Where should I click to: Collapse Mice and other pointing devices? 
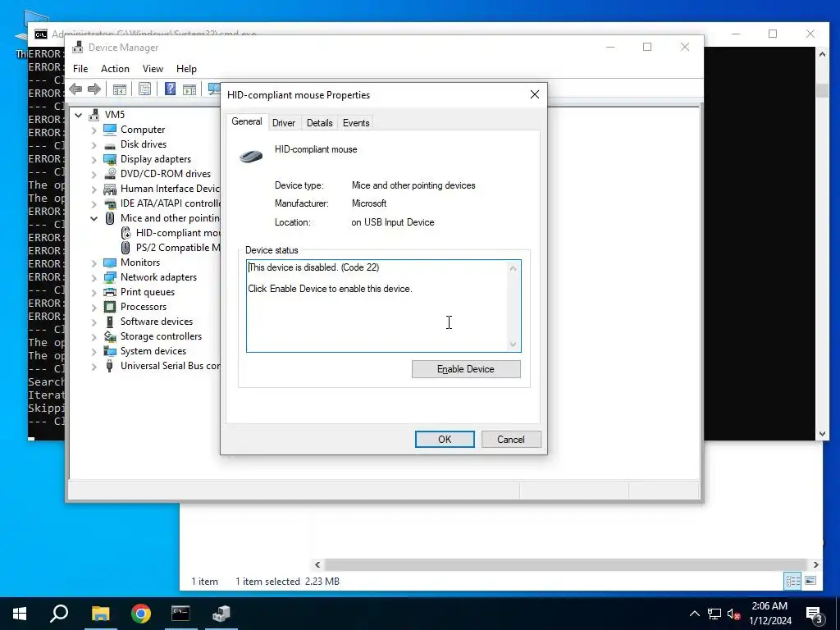pos(94,218)
